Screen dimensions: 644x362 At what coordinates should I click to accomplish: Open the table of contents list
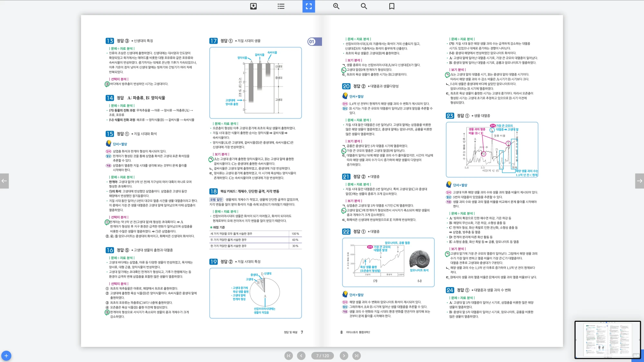click(x=281, y=6)
